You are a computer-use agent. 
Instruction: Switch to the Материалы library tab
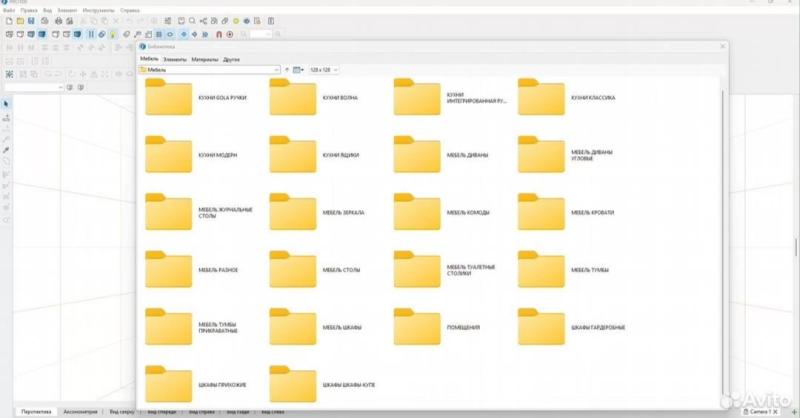tap(204, 60)
